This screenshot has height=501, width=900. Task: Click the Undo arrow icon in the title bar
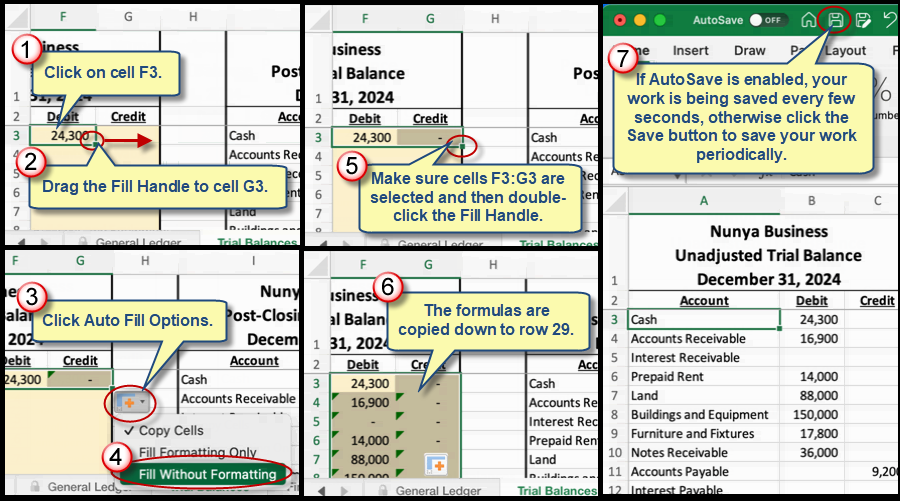(890, 20)
